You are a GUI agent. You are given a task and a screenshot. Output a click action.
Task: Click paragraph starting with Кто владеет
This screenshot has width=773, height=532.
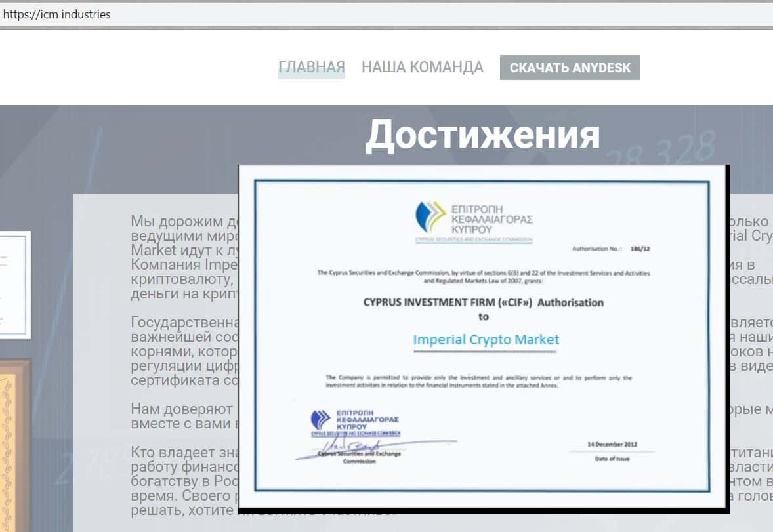(185, 481)
